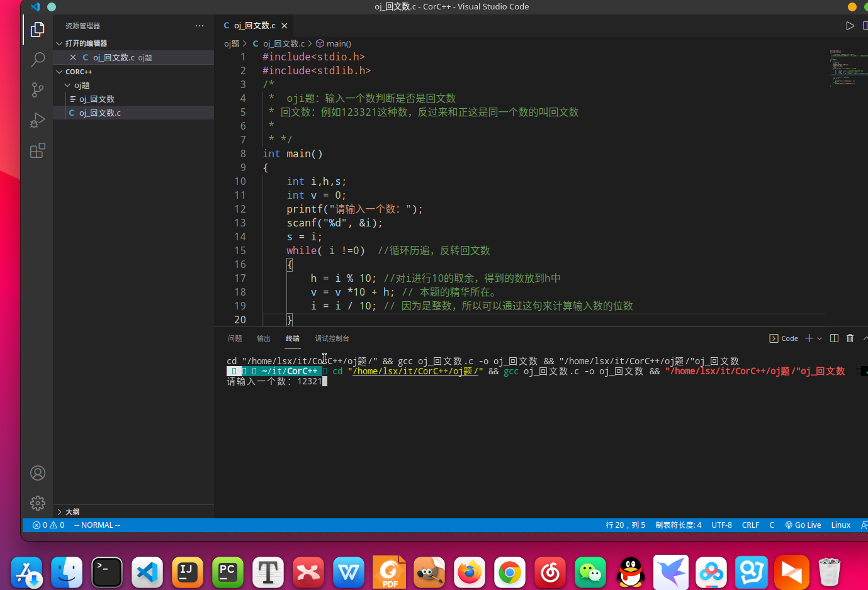Collapse the CORC++ workspace section
This screenshot has height=590, width=868.
click(79, 72)
